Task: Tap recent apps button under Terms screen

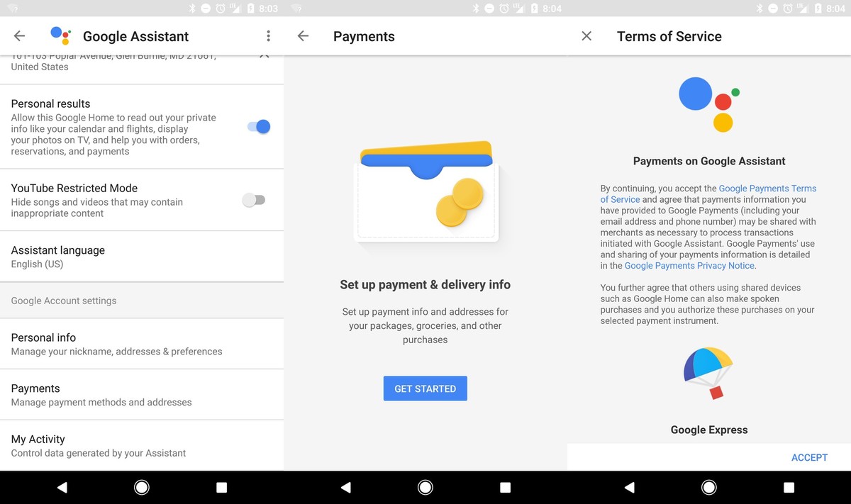Action: coord(789,488)
